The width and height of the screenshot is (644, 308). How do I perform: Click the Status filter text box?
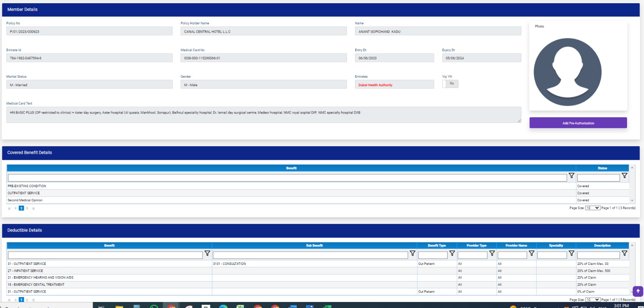[598, 178]
